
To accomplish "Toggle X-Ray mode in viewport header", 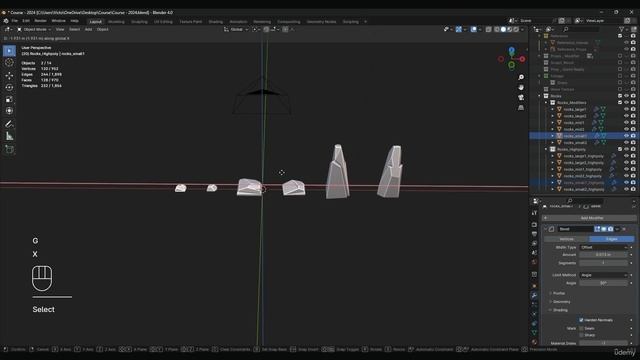I will click(x=489, y=29).
